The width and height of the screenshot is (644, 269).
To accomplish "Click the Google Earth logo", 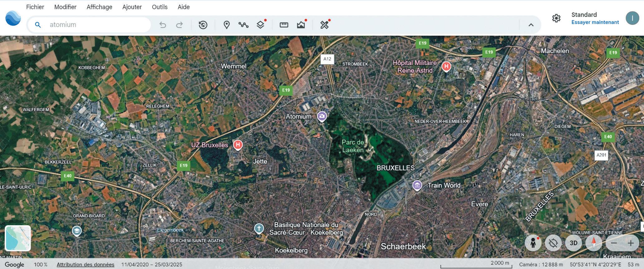I will (x=13, y=18).
